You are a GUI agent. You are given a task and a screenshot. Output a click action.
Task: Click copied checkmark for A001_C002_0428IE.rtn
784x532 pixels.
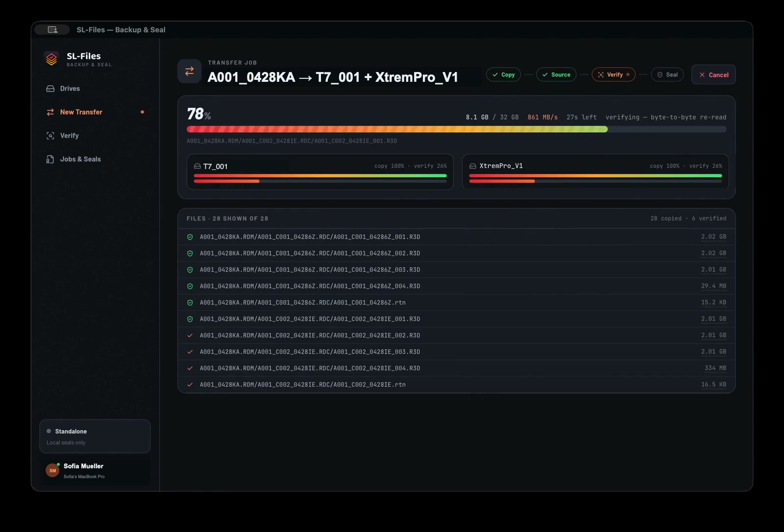click(x=190, y=385)
